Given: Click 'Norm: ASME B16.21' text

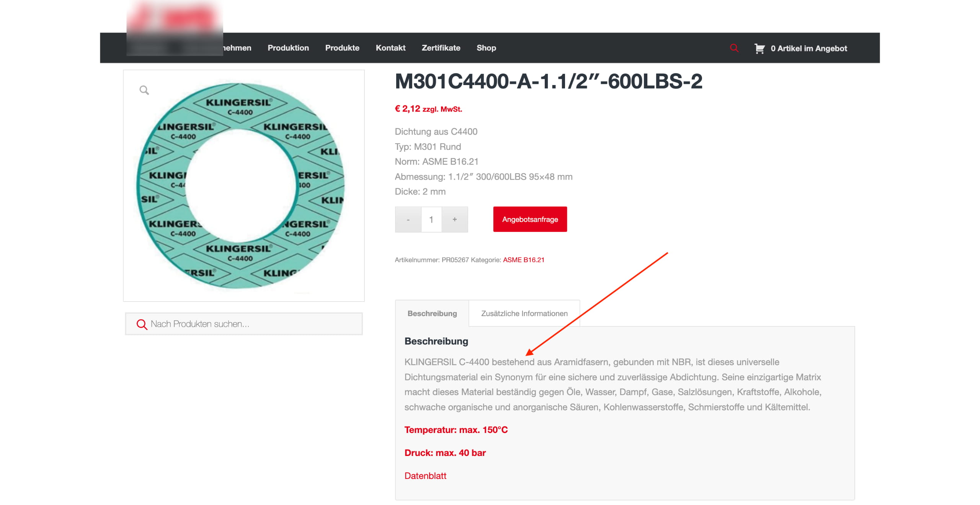Looking at the screenshot, I should [x=436, y=162].
